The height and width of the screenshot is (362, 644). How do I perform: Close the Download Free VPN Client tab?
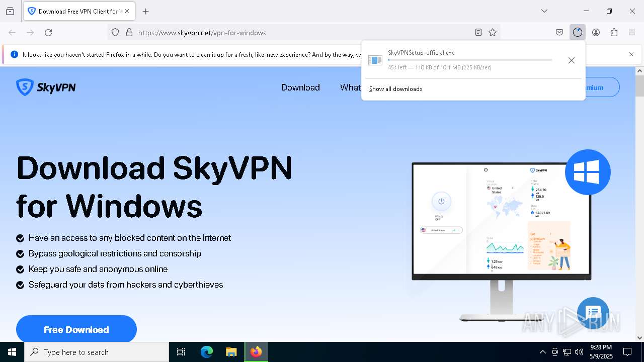(x=127, y=11)
